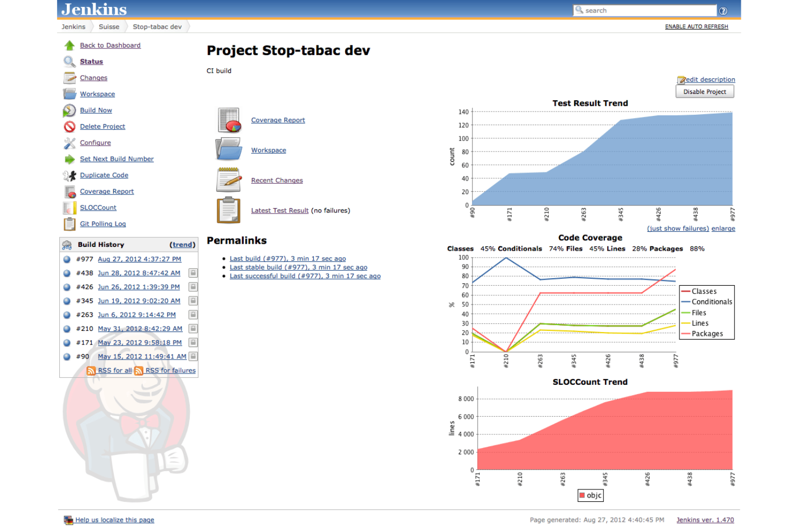
Task: Select the Build Now icon
Action: click(x=69, y=110)
